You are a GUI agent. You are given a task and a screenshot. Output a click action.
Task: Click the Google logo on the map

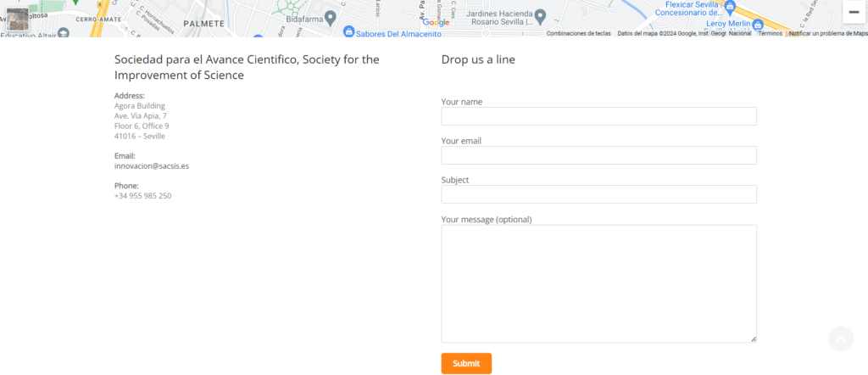[x=436, y=22]
